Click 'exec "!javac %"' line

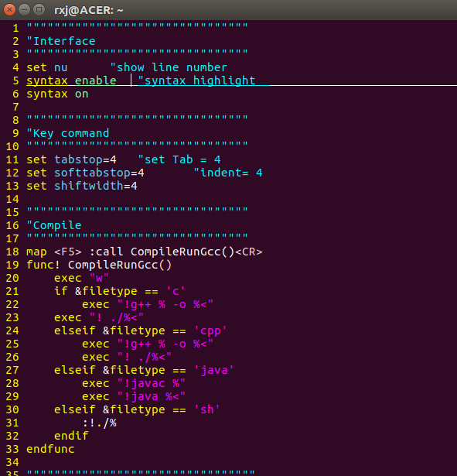(x=134, y=383)
